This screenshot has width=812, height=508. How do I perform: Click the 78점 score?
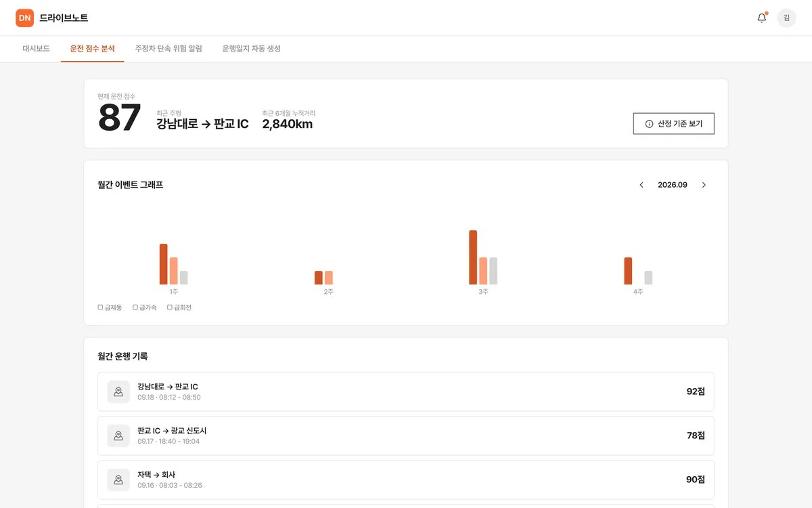696,436
